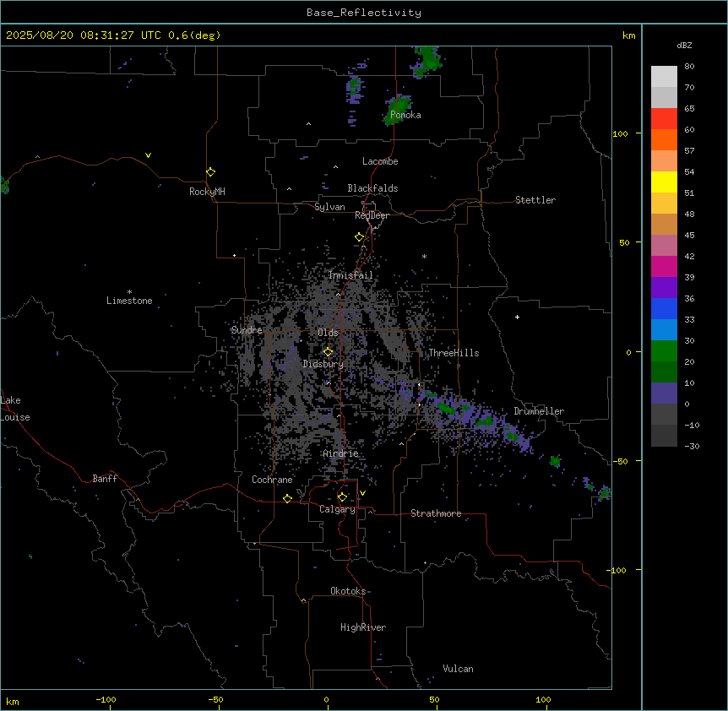
Task: Click the Ponoka city label
Action: [405, 115]
